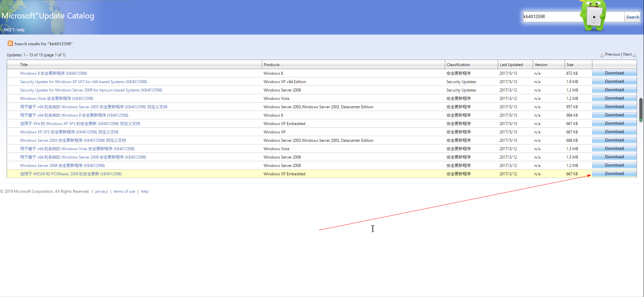Open Windows Vista (KB4012598) title link
The width and height of the screenshot is (644, 297).
pos(57,99)
